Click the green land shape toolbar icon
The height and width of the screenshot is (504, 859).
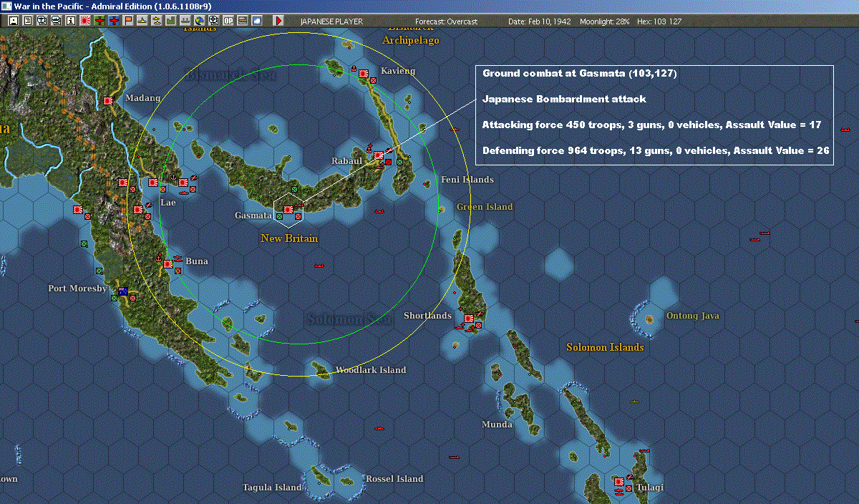[x=170, y=21]
